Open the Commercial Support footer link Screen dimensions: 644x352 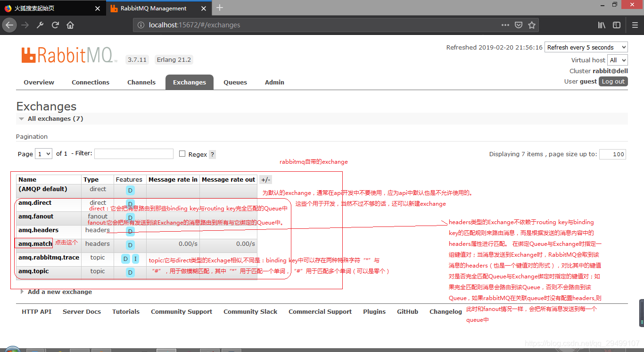(320, 311)
